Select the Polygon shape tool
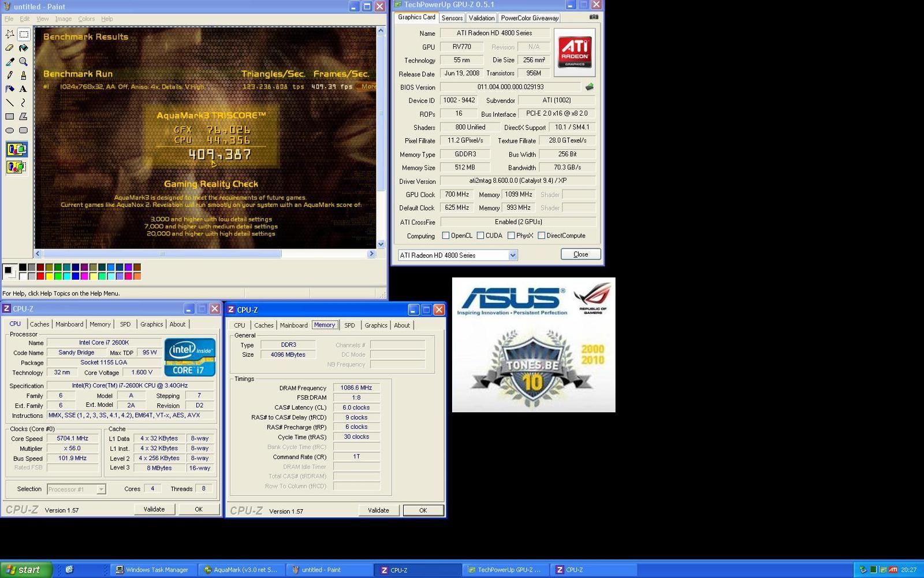 24,116
